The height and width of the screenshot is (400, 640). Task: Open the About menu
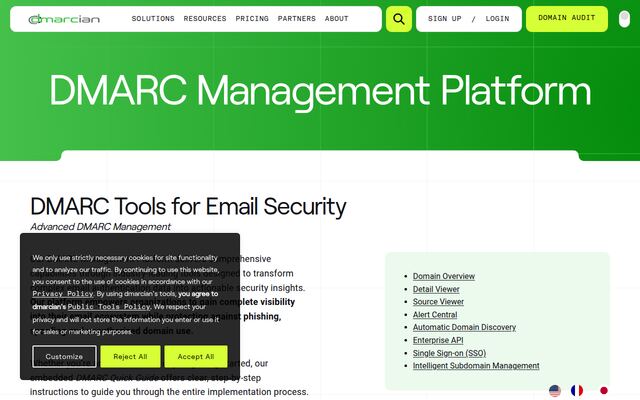pyautogui.click(x=337, y=19)
